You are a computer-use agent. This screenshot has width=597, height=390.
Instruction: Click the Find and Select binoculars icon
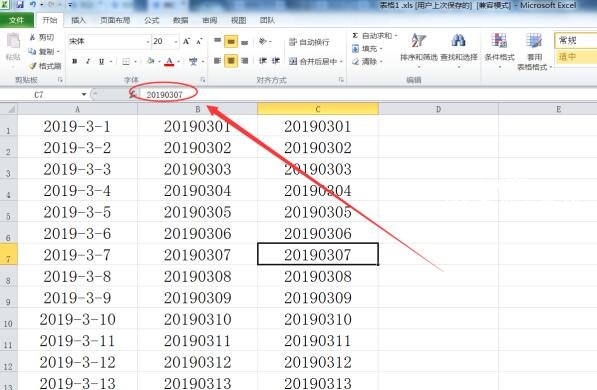point(458,40)
